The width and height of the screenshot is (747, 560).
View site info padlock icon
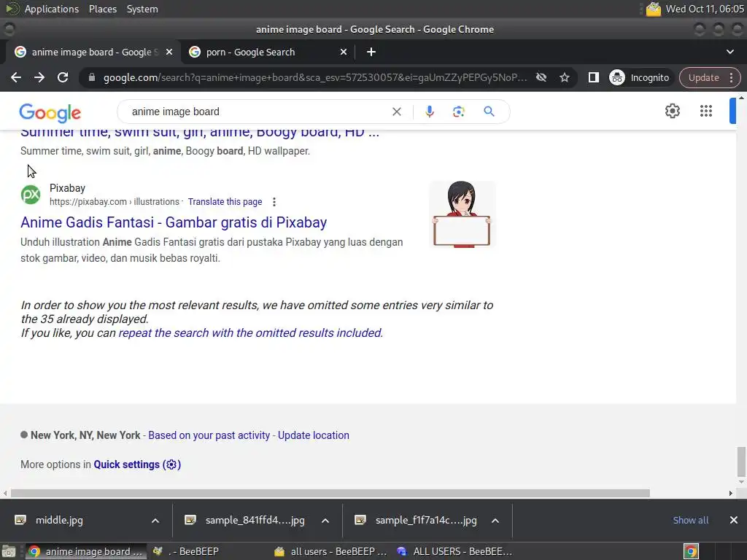tap(92, 77)
